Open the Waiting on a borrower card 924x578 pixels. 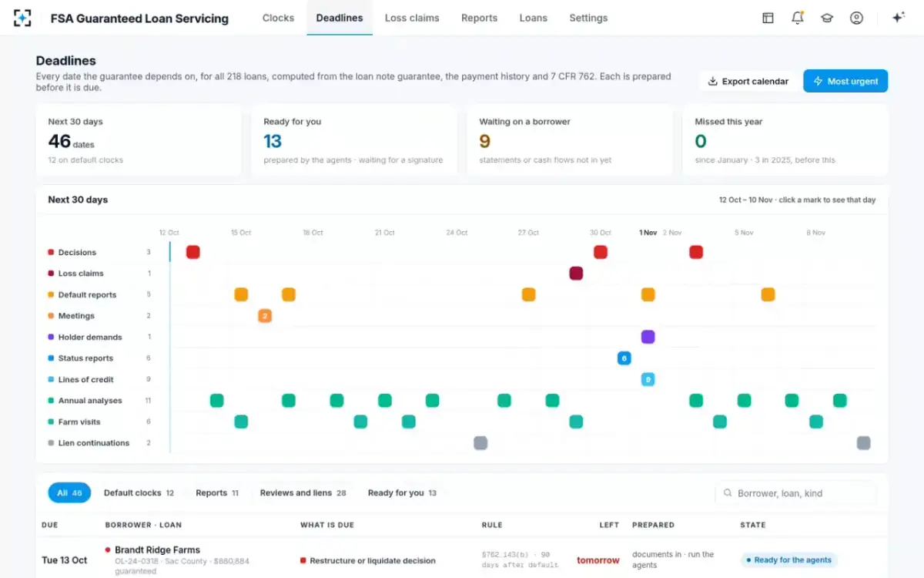pos(570,141)
